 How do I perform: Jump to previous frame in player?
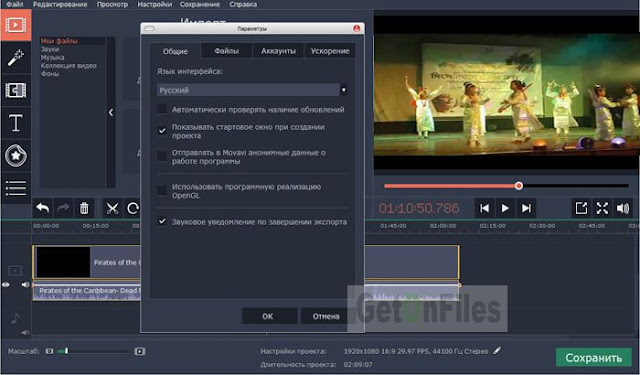point(484,209)
